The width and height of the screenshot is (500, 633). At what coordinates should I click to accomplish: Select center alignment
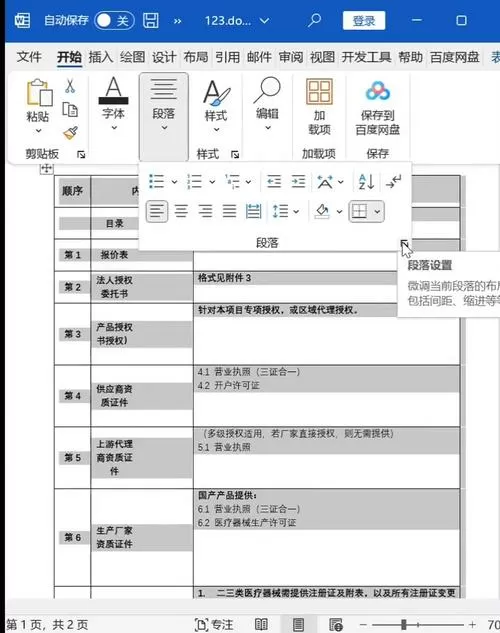[181, 211]
